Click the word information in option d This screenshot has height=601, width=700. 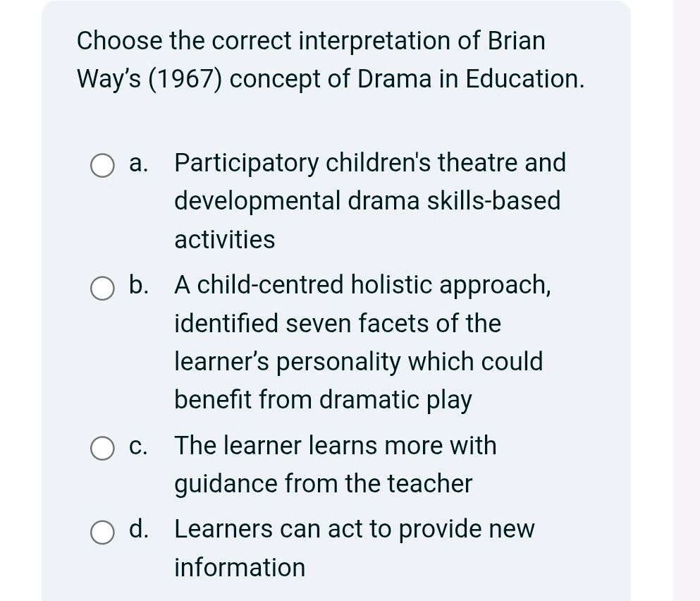(239, 567)
